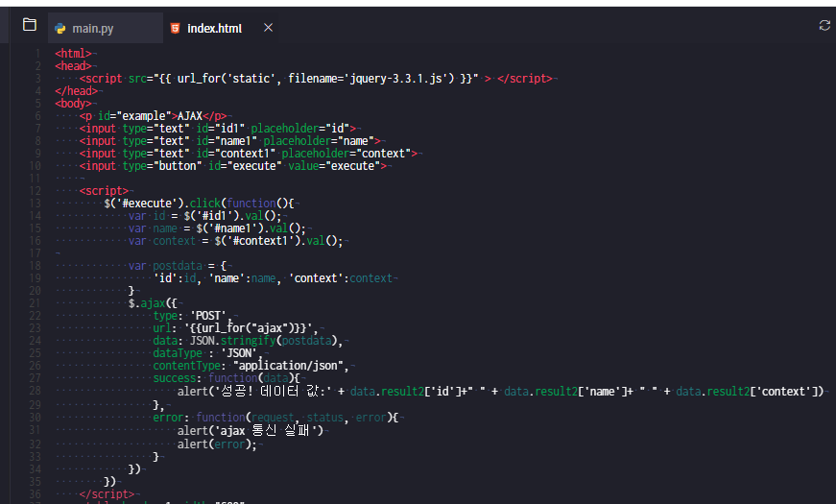Image resolution: width=836 pixels, height=504 pixels.
Task: Click the </head> closing tag
Action: (x=76, y=91)
